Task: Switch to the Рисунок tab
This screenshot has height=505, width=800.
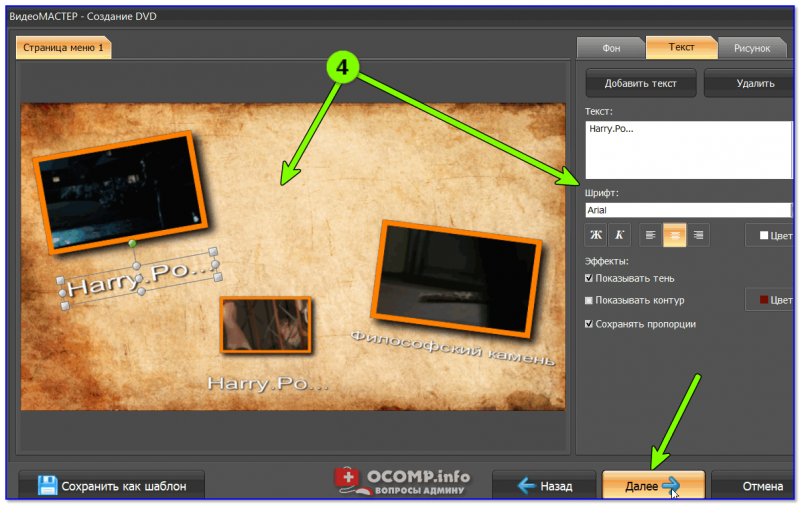Action: click(x=752, y=48)
